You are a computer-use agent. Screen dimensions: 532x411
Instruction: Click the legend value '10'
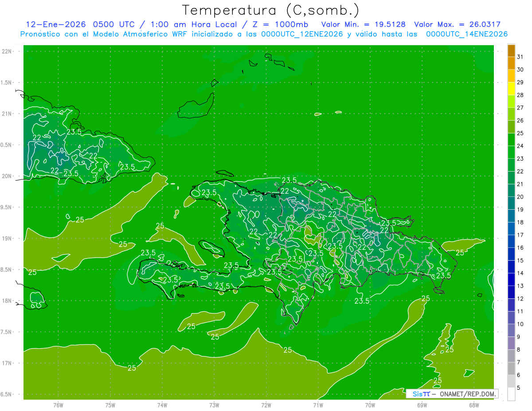click(520, 324)
